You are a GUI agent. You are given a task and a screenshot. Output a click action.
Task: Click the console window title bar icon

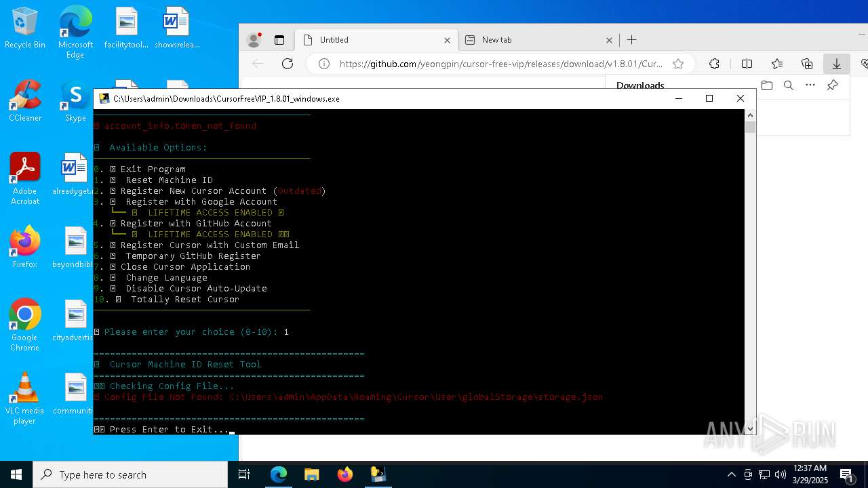click(x=104, y=98)
